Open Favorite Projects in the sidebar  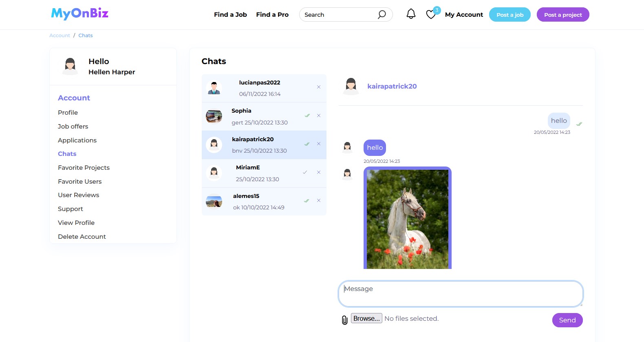coord(84,168)
